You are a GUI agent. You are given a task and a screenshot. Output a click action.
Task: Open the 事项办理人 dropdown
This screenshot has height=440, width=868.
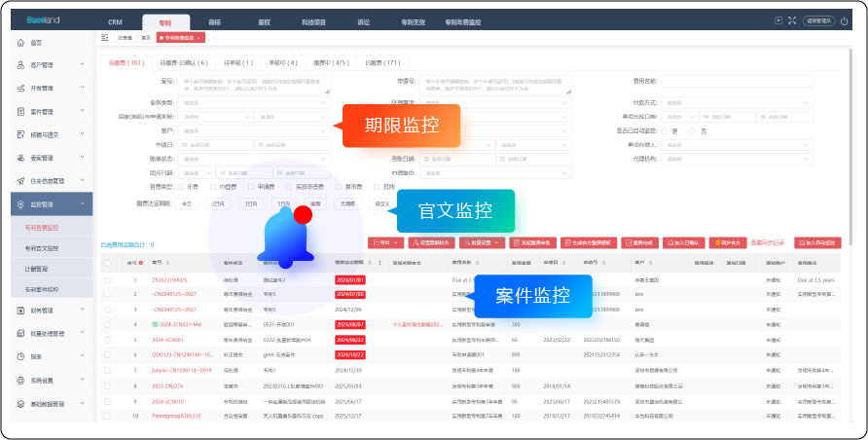click(x=737, y=145)
